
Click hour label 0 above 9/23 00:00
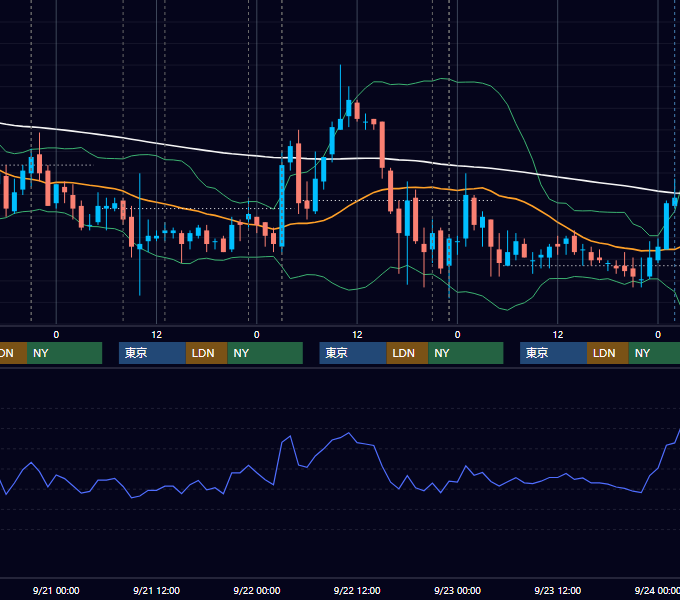click(x=457, y=335)
